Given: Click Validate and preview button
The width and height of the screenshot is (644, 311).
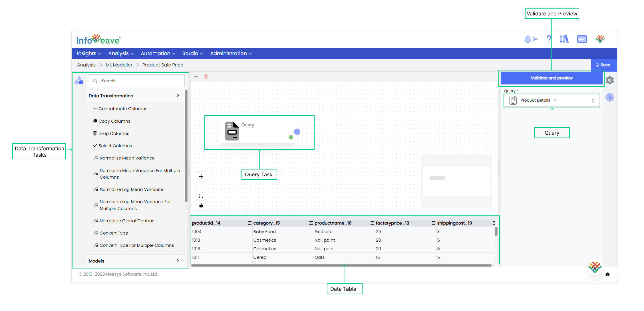Looking at the screenshot, I should click(x=552, y=78).
